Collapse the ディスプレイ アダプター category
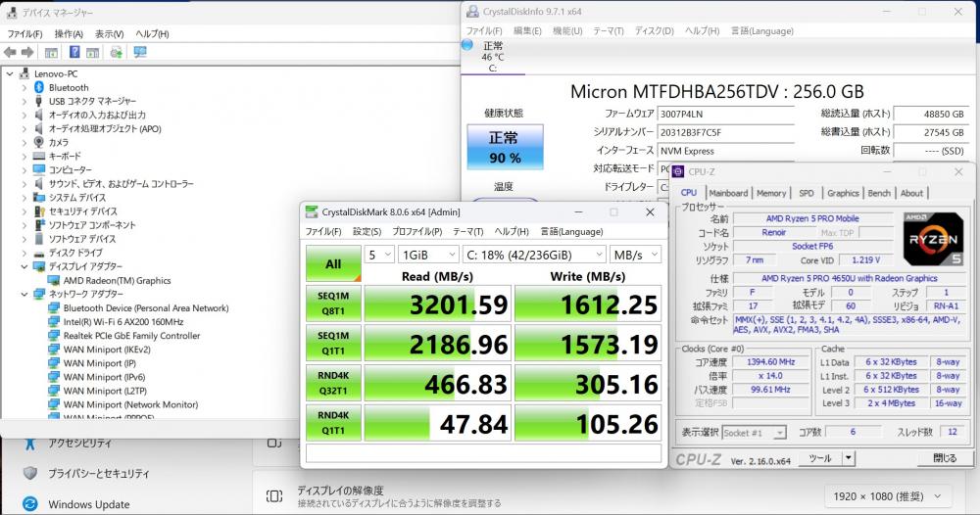This screenshot has width=980, height=515. (24, 266)
